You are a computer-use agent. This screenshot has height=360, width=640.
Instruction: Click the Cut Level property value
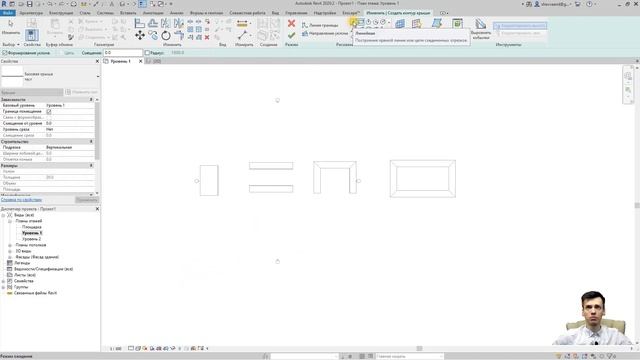pos(70,129)
